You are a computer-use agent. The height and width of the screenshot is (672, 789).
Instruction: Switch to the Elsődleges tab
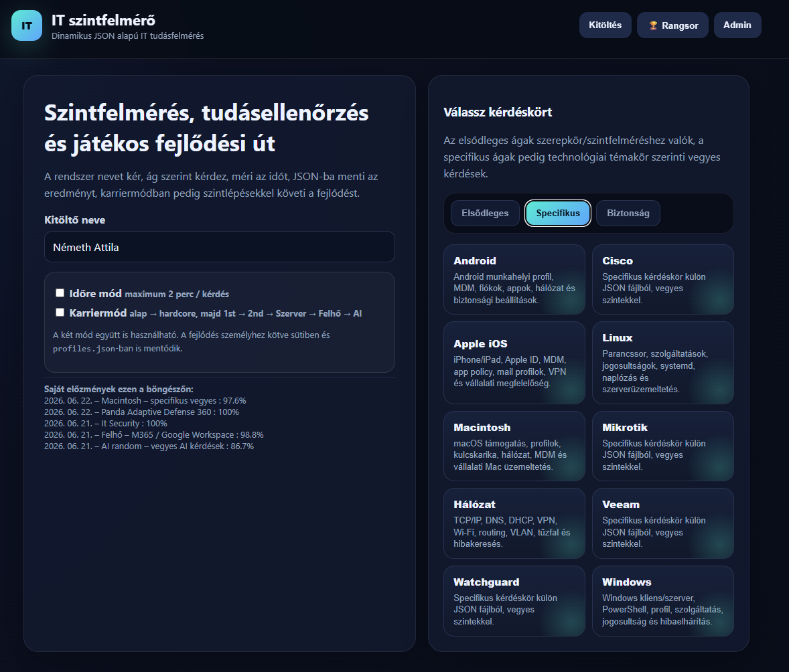click(485, 214)
